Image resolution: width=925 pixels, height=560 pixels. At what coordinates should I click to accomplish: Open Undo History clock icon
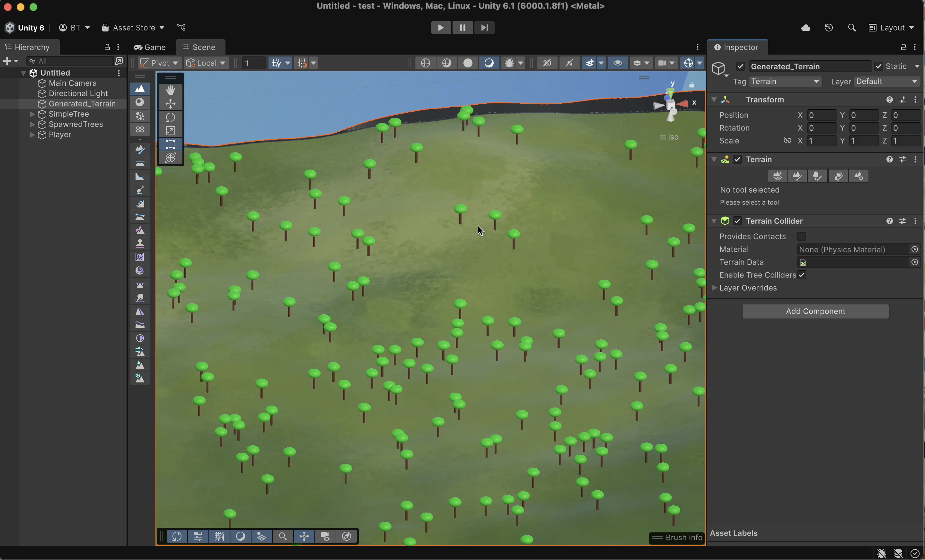[829, 28]
